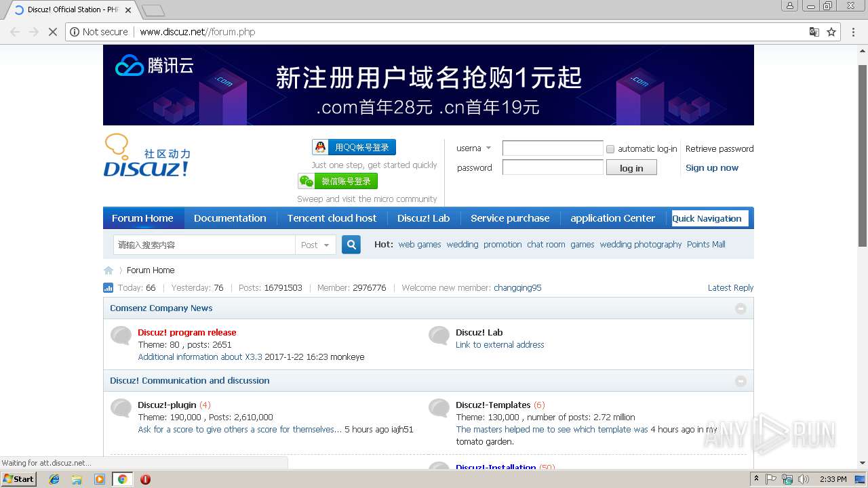Click the wedding photography hot keyword
This screenshot has height=488, width=868.
641,245
